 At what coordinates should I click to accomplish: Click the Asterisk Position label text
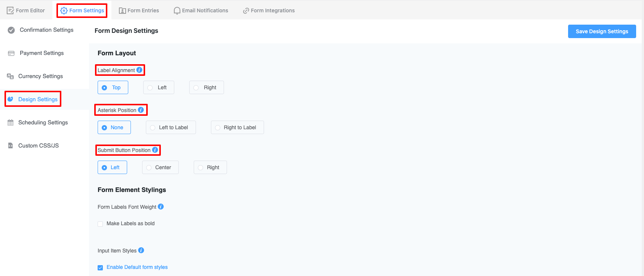pos(117,110)
